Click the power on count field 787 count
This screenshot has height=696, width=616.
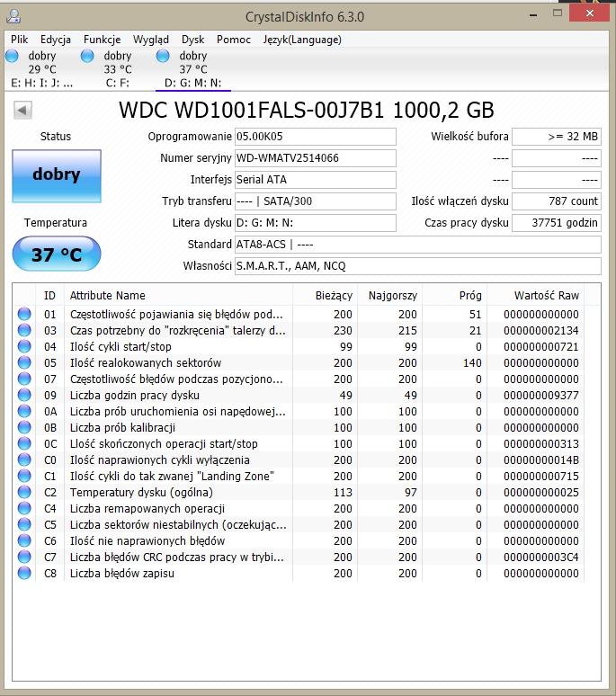click(557, 201)
